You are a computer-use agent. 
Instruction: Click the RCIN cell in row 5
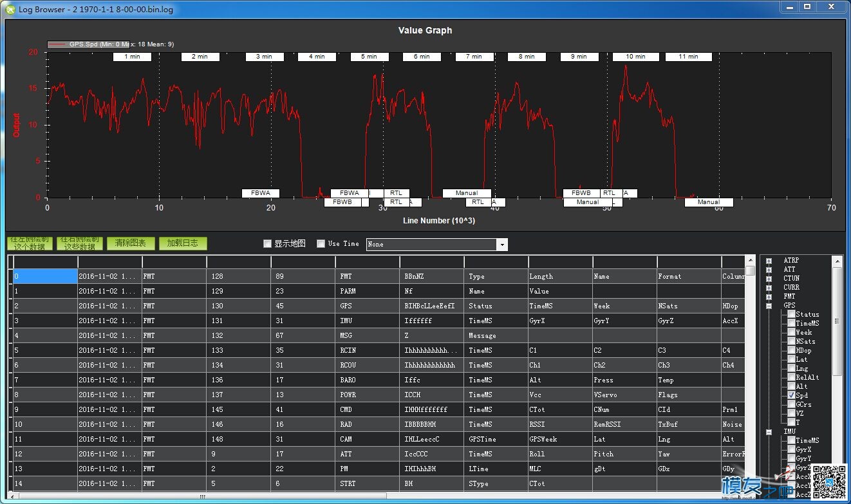click(x=367, y=350)
